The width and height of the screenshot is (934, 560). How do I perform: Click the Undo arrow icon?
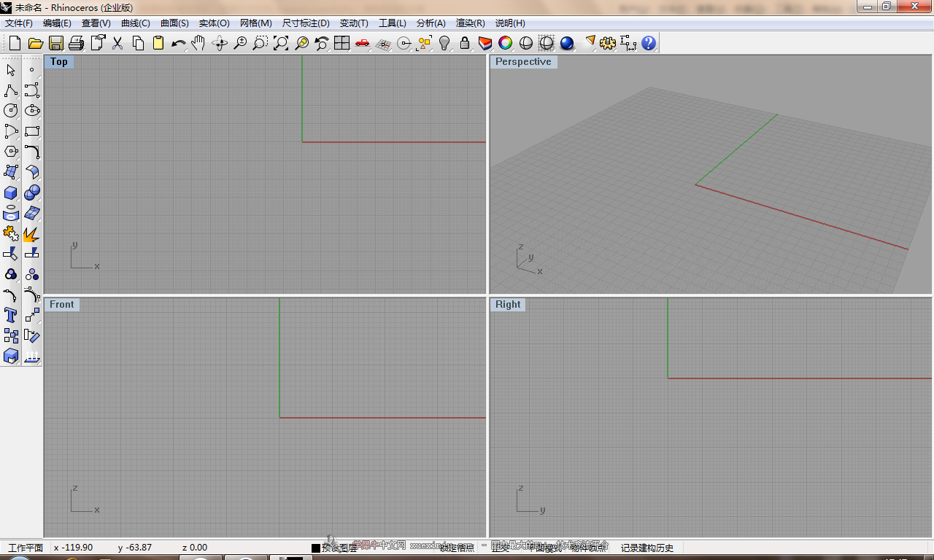coord(179,43)
